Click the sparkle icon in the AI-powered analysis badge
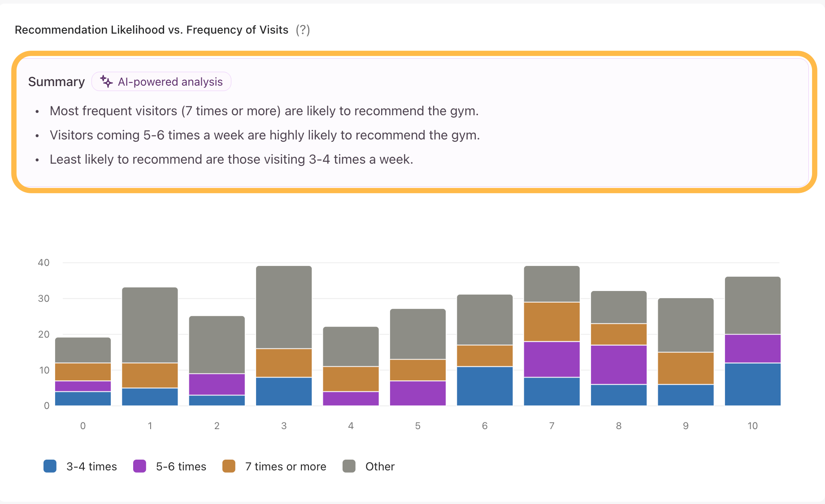 (x=106, y=82)
